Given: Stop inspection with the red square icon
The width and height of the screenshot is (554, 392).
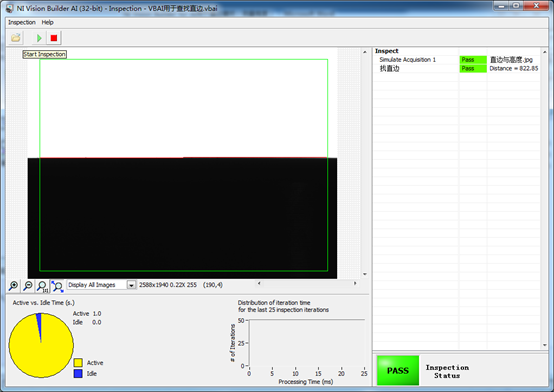Looking at the screenshot, I should point(54,38).
